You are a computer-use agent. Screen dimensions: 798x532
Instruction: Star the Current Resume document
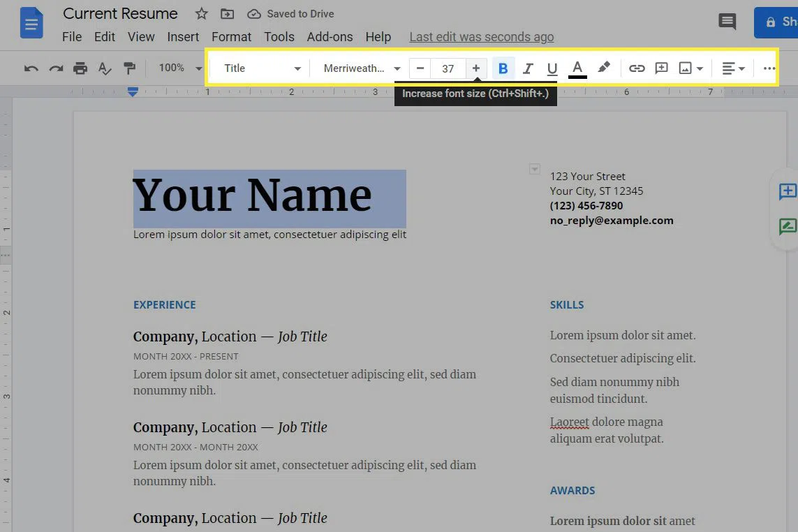(202, 14)
